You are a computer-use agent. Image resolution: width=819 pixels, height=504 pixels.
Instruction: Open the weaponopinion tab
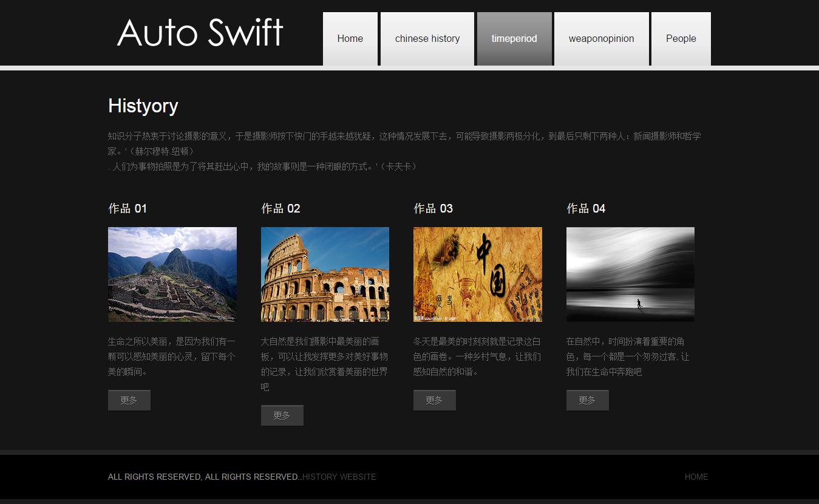601,39
